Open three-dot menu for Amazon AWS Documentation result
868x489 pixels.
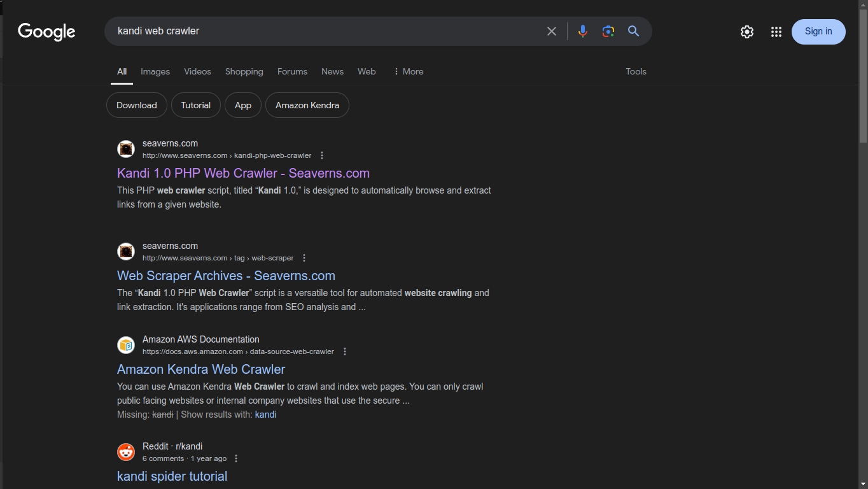[345, 351]
